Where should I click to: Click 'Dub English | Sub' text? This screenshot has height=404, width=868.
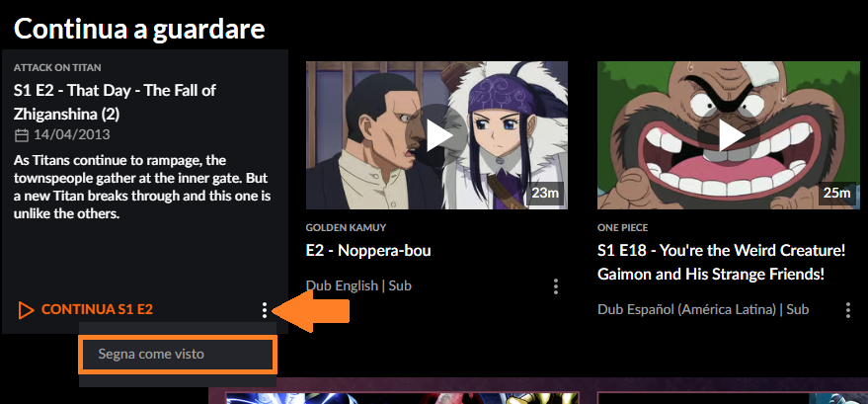coord(358,286)
